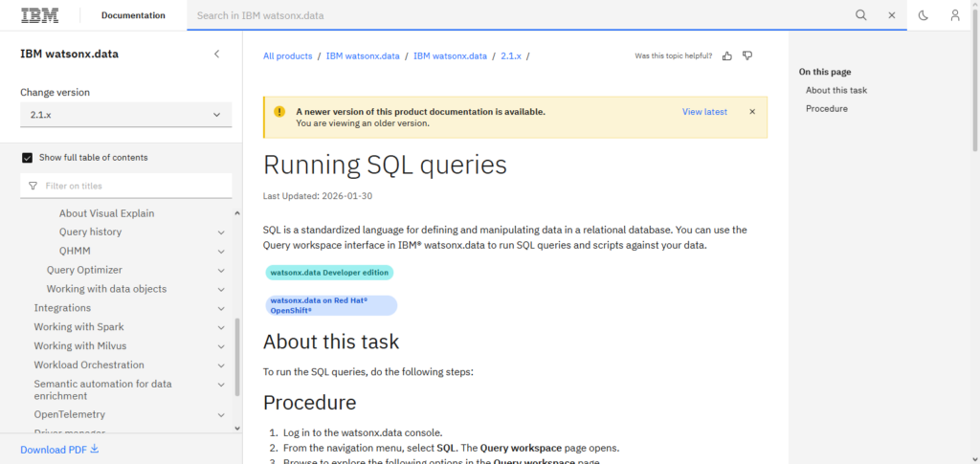Expand Working with Spark section
Image resolution: width=980 pixels, height=464 pixels.
[221, 327]
